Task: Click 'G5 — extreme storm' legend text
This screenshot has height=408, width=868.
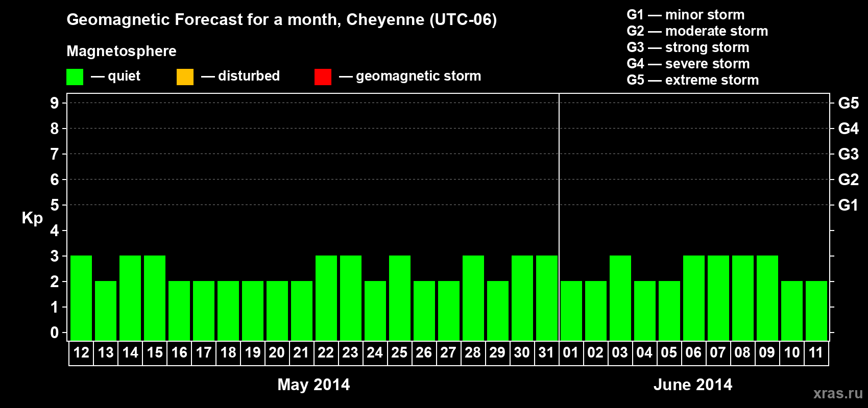Action: pos(692,80)
